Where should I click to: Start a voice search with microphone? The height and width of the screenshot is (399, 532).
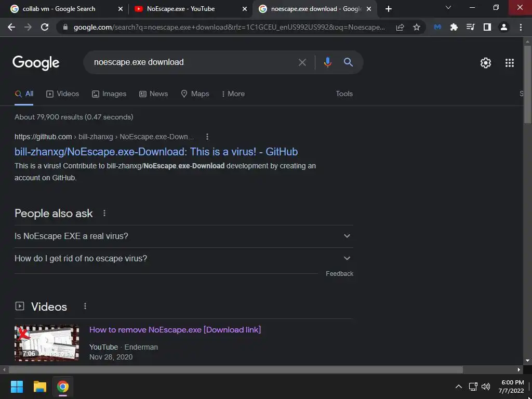coord(327,62)
